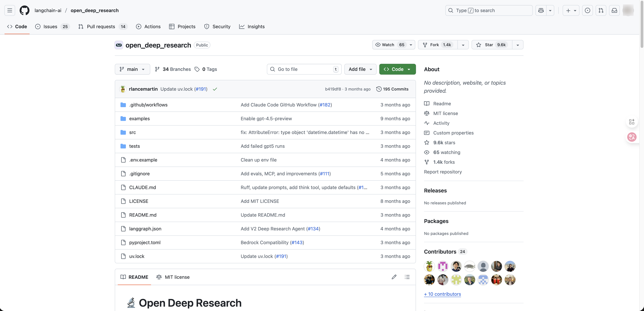This screenshot has width=644, height=311.
Task: Click the rlancemartin avatar in the commit bar
Action: pos(123,89)
